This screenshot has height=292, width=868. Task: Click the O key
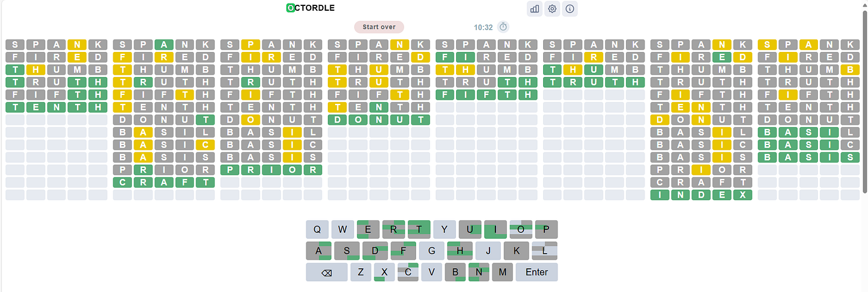tap(520, 229)
